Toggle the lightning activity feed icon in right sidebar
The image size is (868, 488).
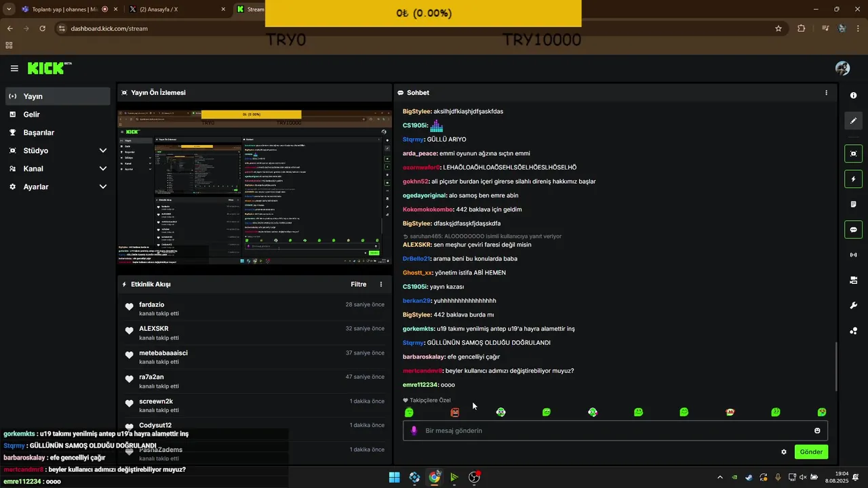pyautogui.click(x=853, y=179)
